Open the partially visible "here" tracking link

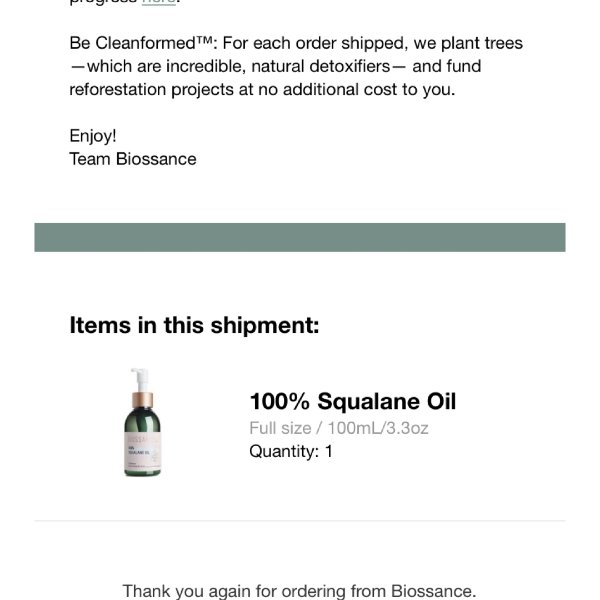click(159, 2)
